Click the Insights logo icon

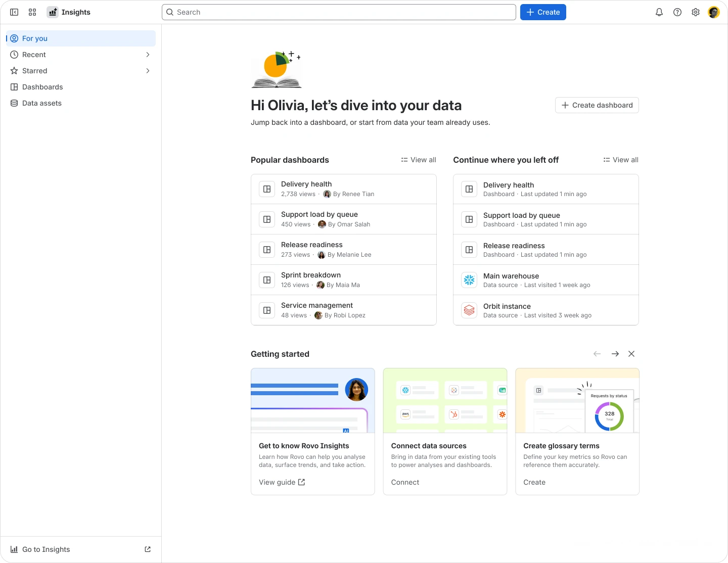pos(53,12)
